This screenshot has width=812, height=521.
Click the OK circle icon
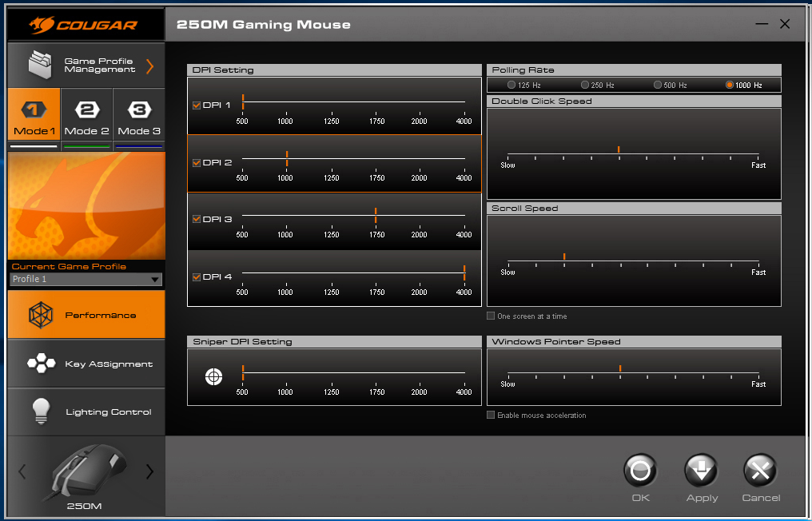click(640, 471)
